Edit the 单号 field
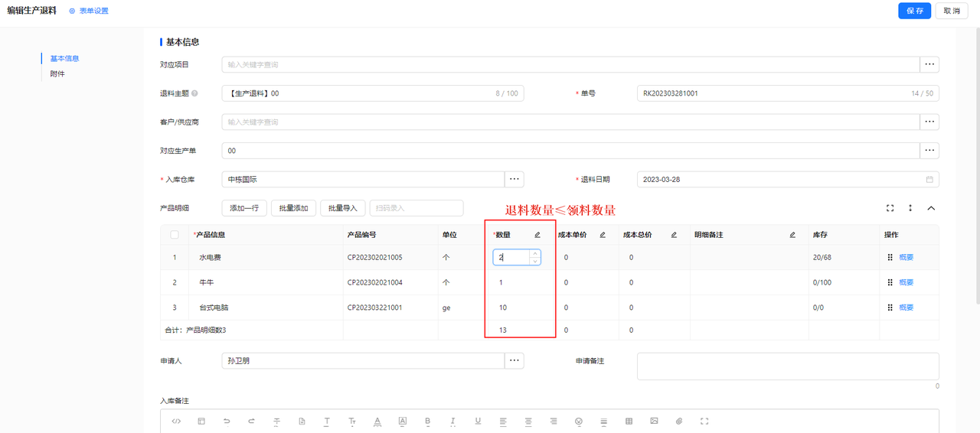The width and height of the screenshot is (980, 433). coord(788,93)
